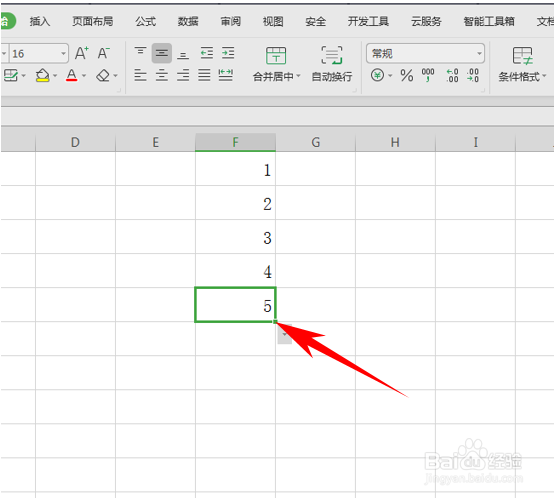Open the number format 常规 combo box
Viewport: 554px width, 498px height.
coord(425,53)
